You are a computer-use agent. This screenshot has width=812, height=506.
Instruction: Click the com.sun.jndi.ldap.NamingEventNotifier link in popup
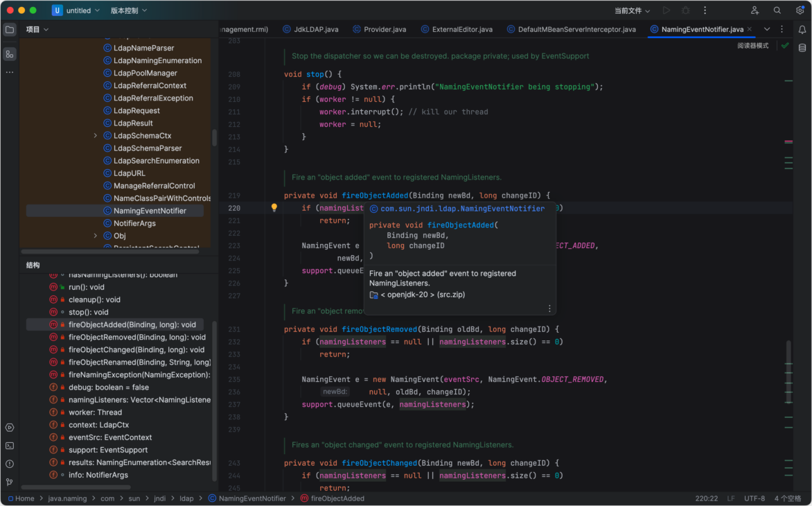pyautogui.click(x=462, y=209)
